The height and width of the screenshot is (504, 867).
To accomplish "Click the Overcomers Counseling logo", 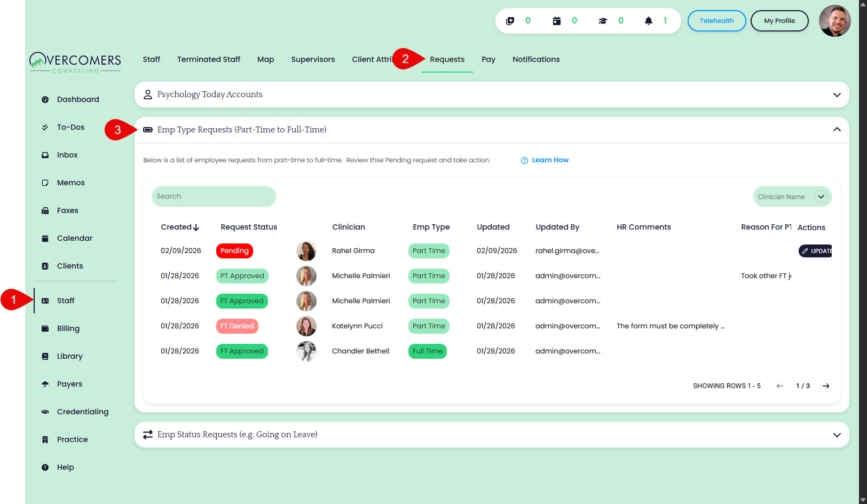I will point(75,62).
